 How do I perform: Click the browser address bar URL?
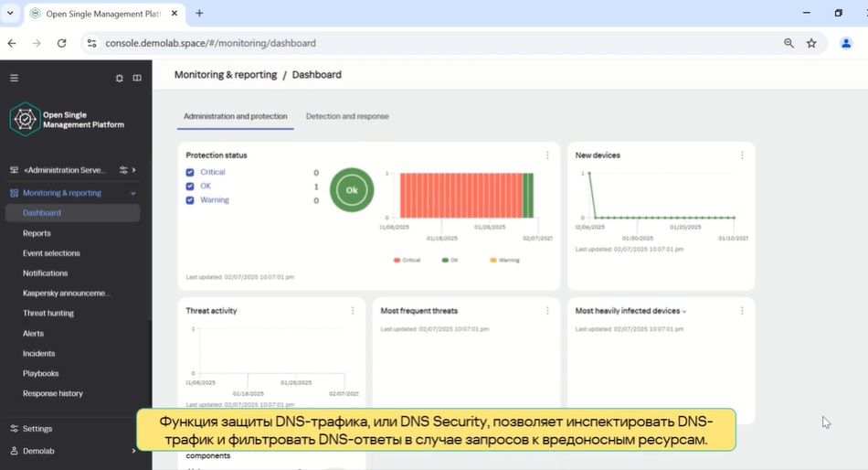210,43
